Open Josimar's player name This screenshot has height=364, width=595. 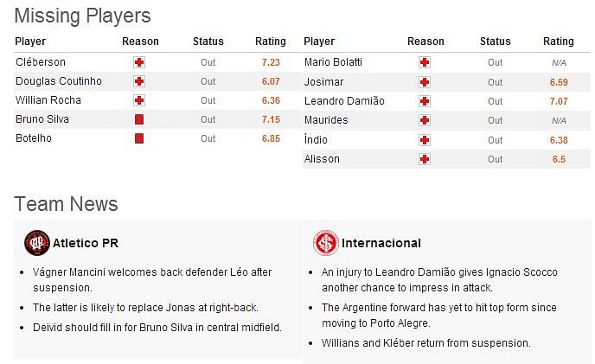[x=323, y=82]
